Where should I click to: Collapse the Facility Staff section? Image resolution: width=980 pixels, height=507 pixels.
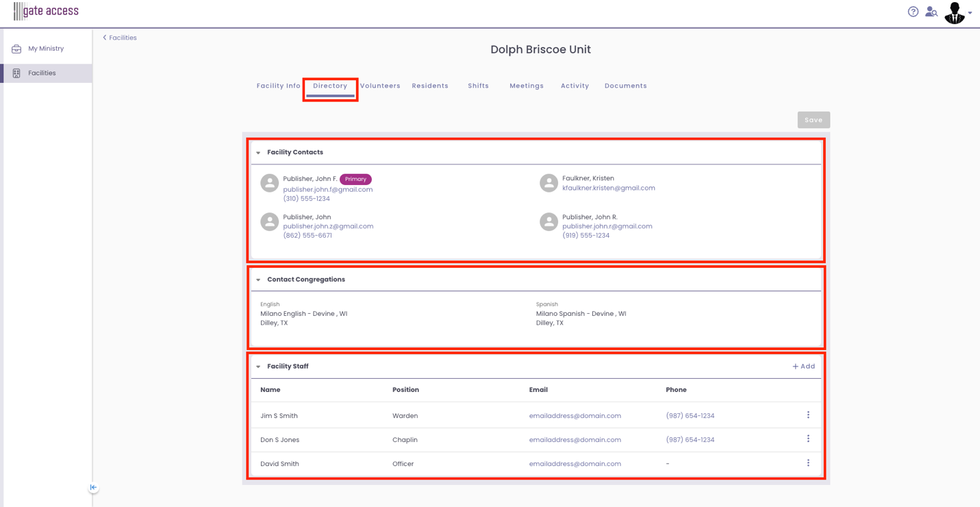click(258, 367)
